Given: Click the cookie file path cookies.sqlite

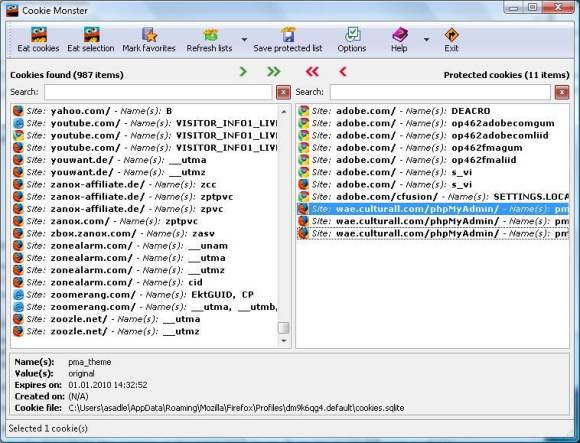Looking at the screenshot, I should [x=236, y=408].
